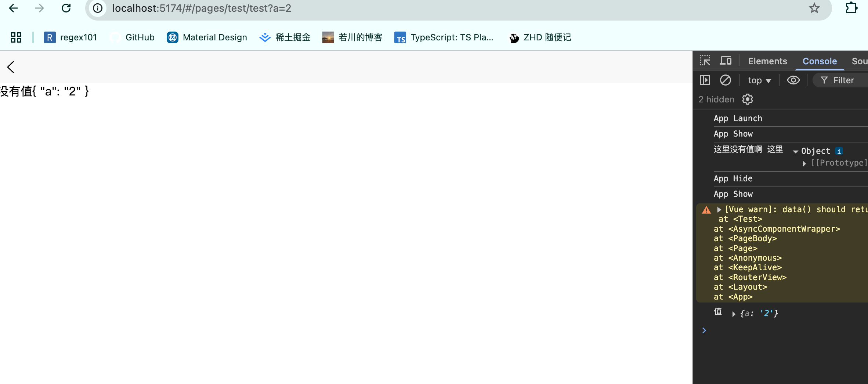Go back with the browser back arrow
Viewport: 868px width, 384px height.
pyautogui.click(x=13, y=8)
